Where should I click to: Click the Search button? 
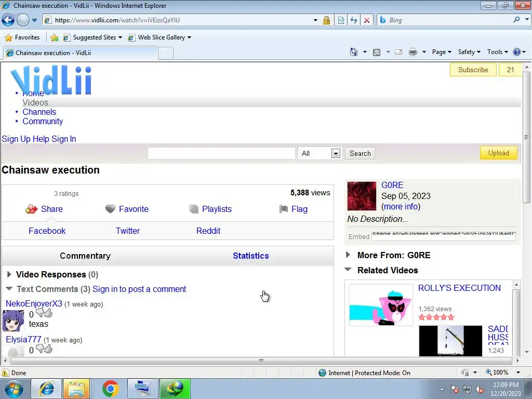pos(360,153)
